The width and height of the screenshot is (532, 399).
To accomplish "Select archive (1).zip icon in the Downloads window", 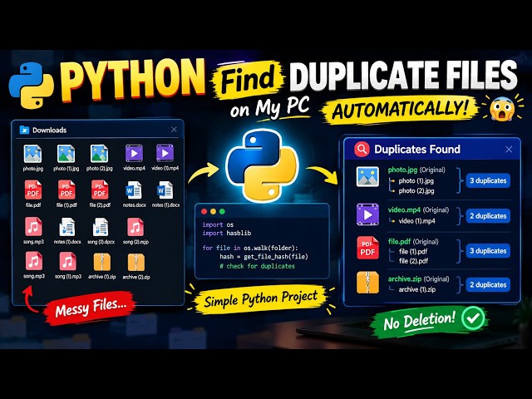I will point(101,263).
